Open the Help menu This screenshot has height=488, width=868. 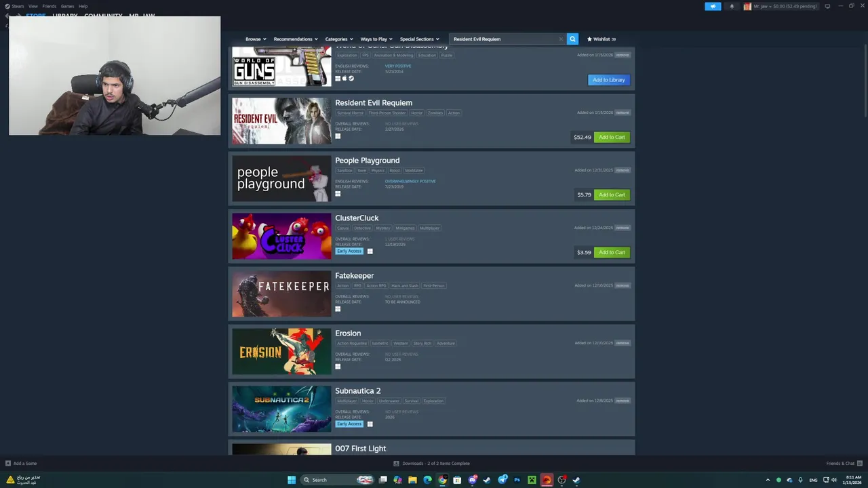coord(83,6)
